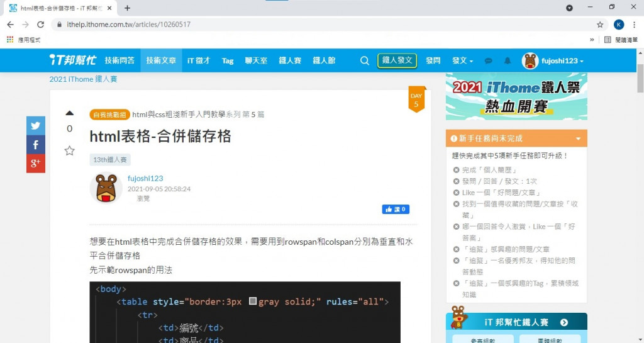Open the Chrome profile K avatar
The height and width of the screenshot is (343, 644).
[619, 25]
